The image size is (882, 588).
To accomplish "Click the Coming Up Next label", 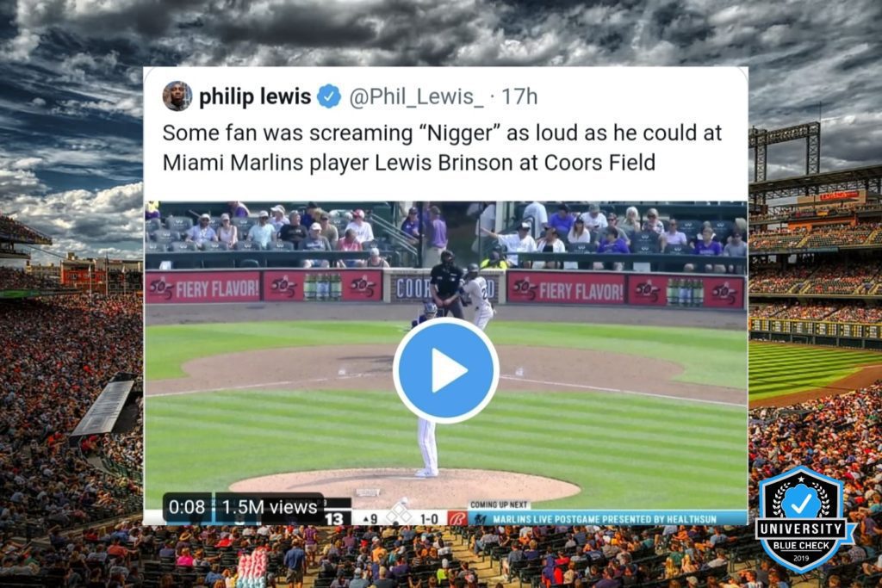I will point(499,504).
